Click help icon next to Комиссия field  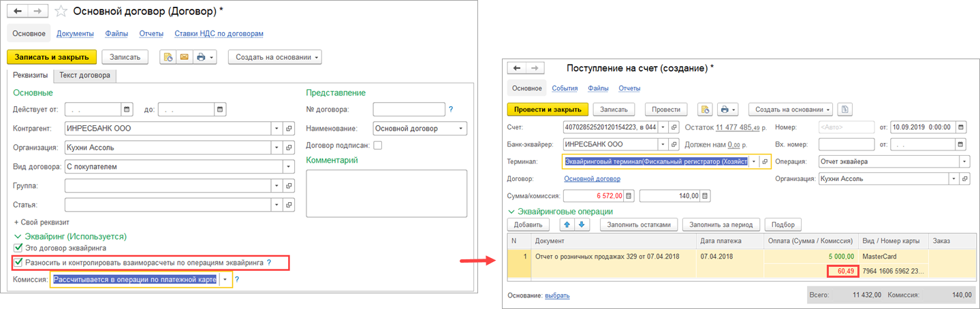coord(237,279)
